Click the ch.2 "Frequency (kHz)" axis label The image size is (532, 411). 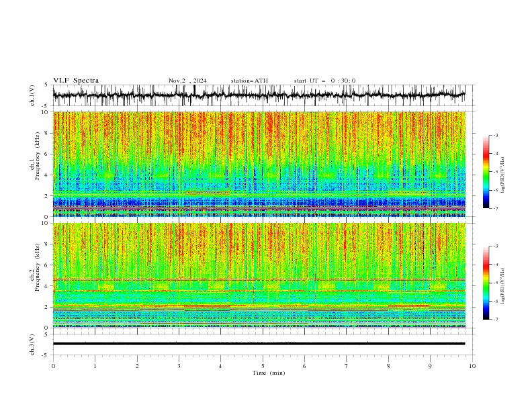[38, 267]
